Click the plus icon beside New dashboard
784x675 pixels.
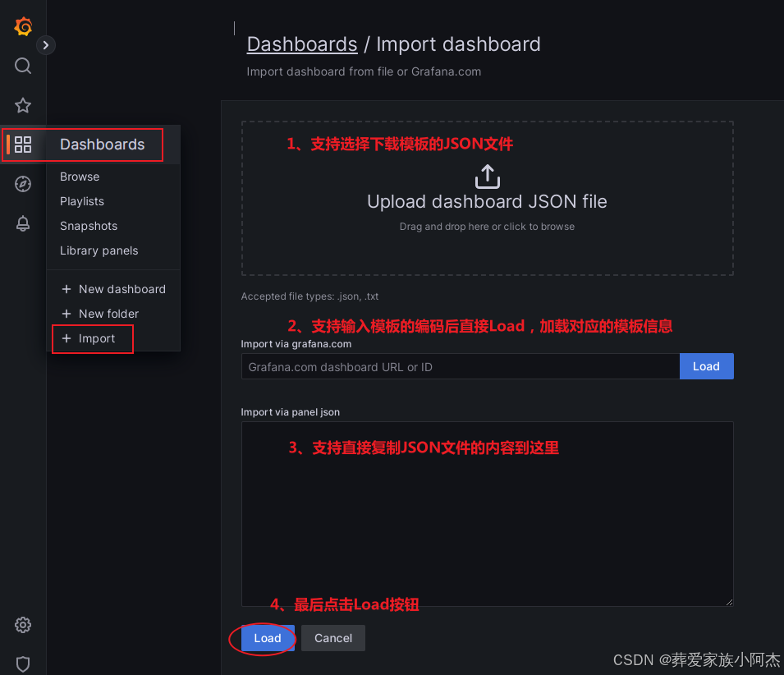point(66,289)
